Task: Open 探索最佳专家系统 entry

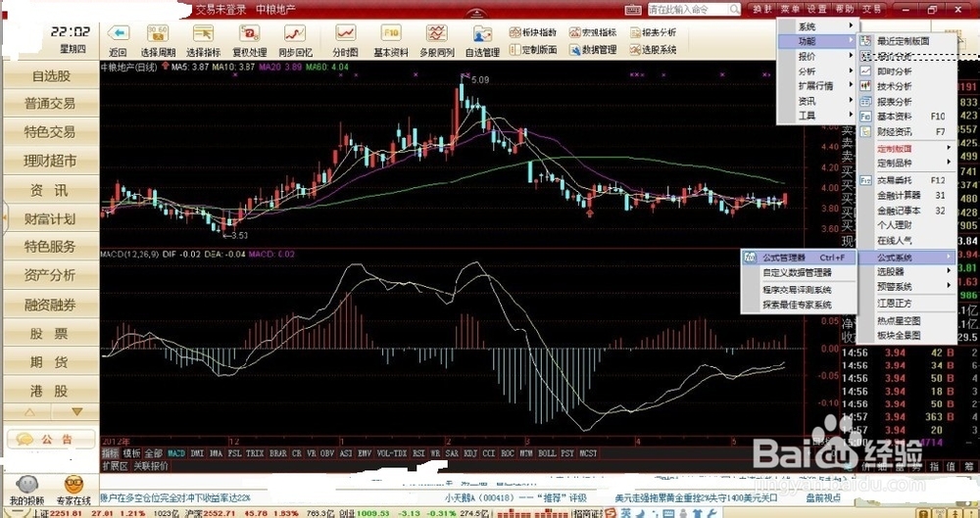Action: tap(798, 305)
